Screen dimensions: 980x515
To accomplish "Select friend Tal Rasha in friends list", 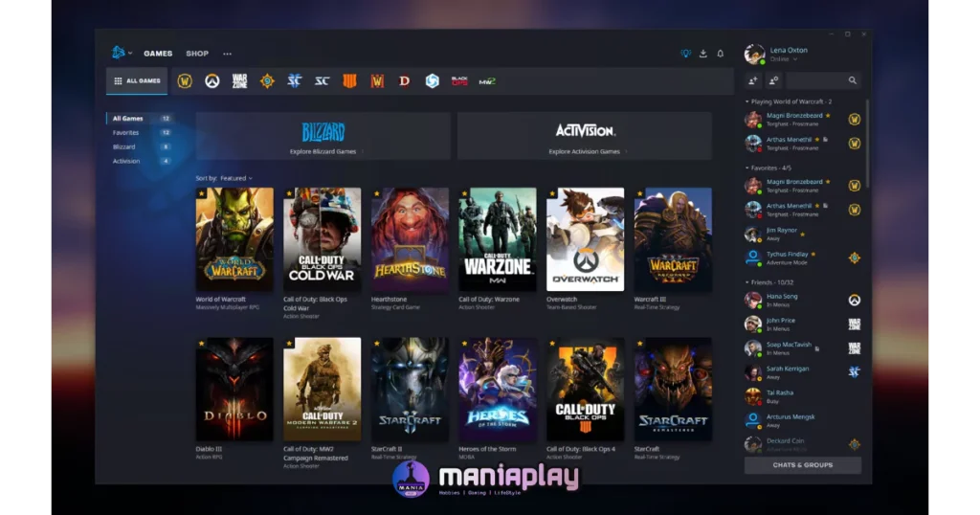I will [803, 397].
